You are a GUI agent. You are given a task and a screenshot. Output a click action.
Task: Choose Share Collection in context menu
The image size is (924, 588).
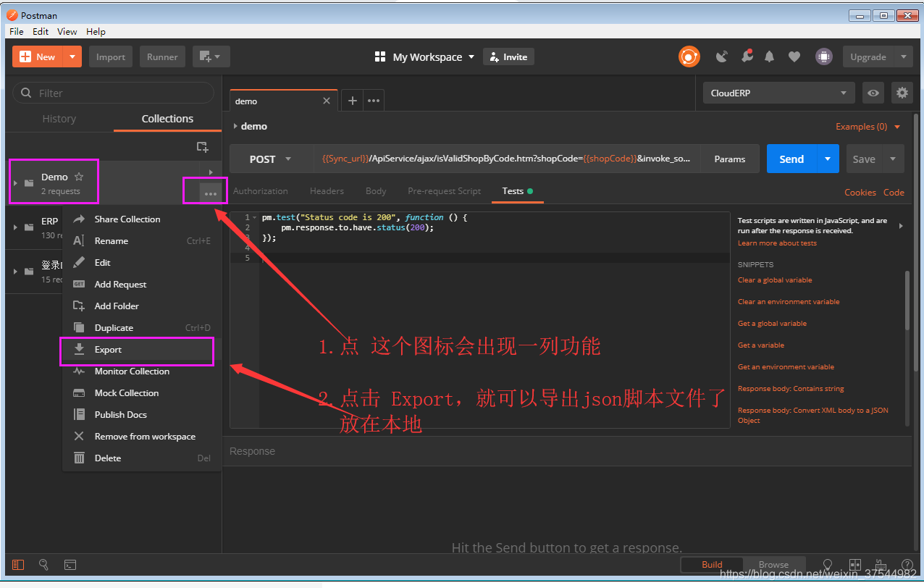click(142, 219)
